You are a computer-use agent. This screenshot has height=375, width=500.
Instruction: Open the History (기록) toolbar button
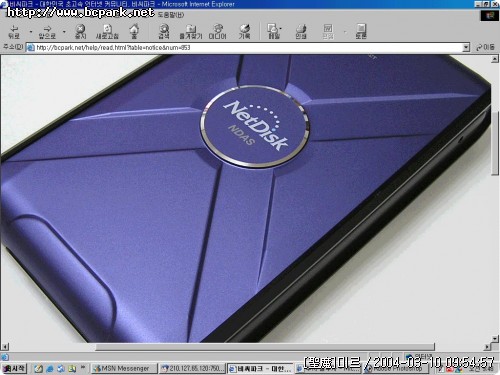244,32
